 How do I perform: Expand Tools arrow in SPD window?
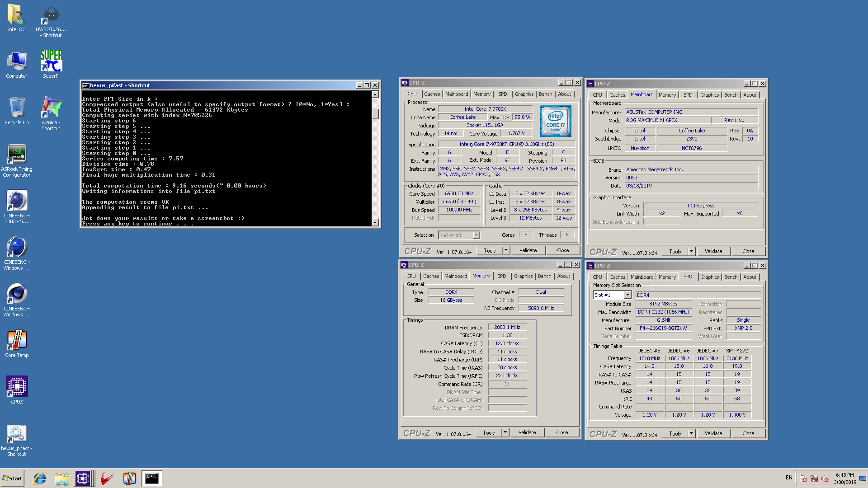691,433
